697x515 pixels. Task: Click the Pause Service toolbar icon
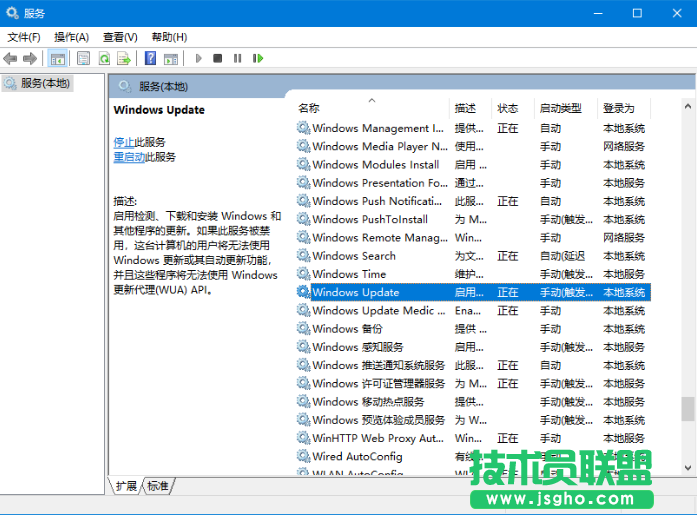pos(237,59)
